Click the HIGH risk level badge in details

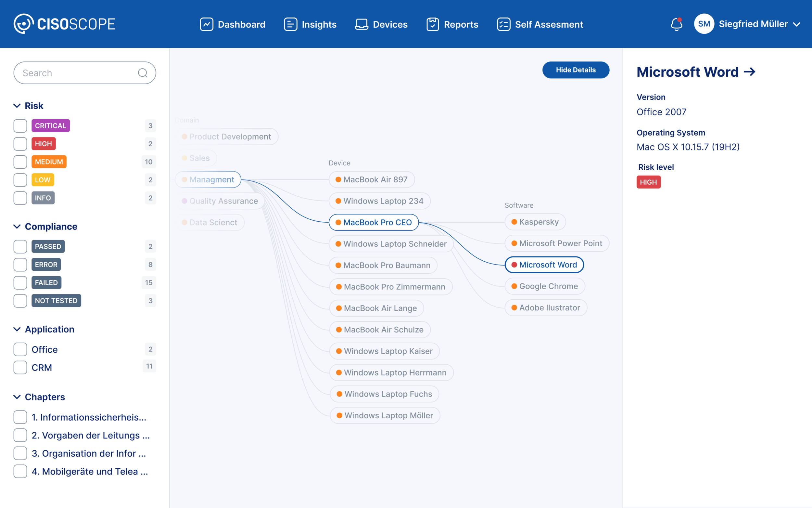point(648,182)
